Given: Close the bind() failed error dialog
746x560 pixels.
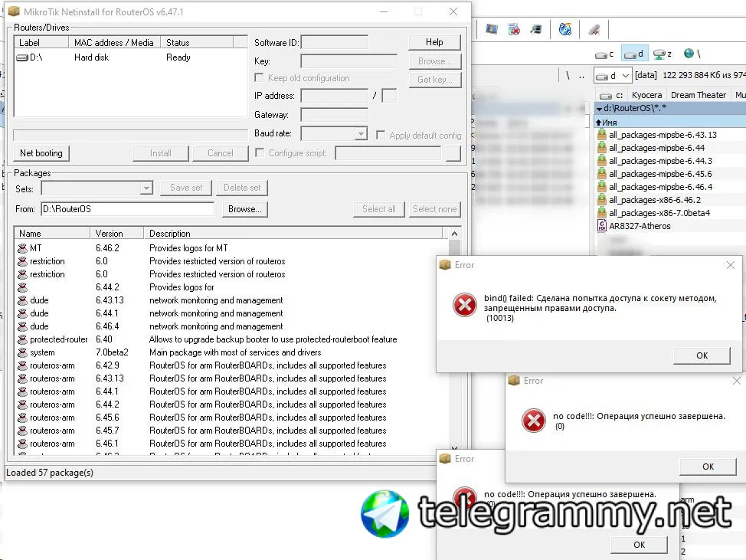Looking at the screenshot, I should pyautogui.click(x=731, y=265).
